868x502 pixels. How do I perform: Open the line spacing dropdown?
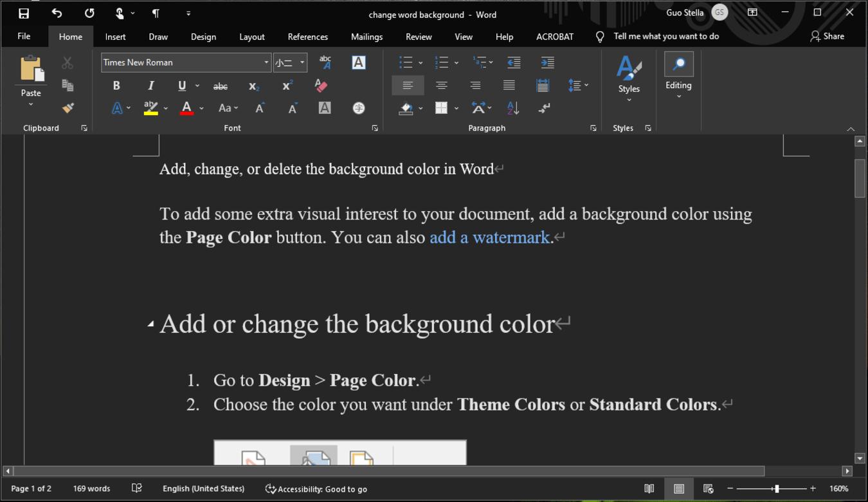578,85
